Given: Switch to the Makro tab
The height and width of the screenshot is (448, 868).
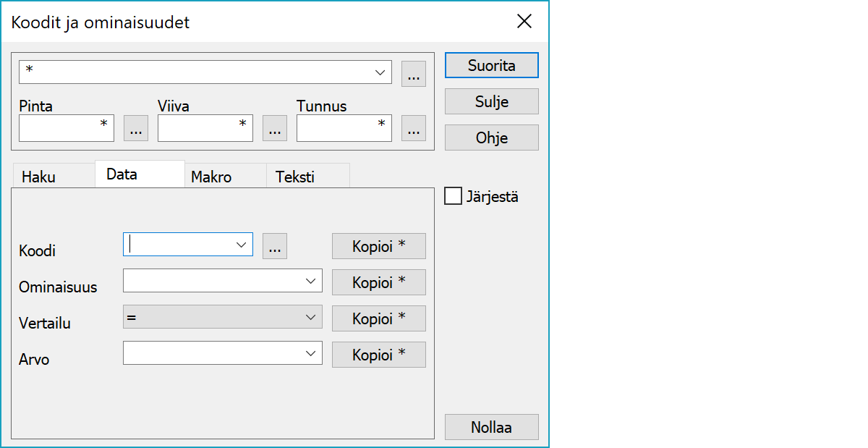Looking at the screenshot, I should coord(211,177).
